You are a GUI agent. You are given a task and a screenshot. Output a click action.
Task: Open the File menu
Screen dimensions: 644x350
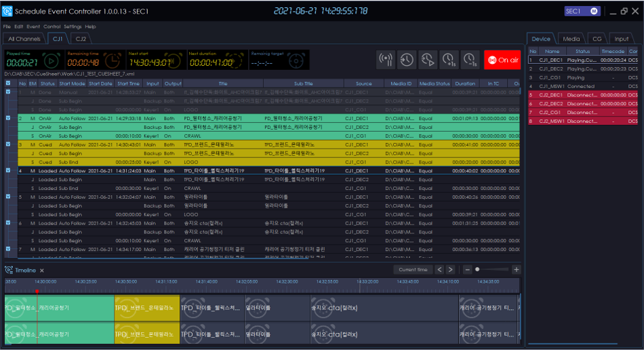pos(7,26)
